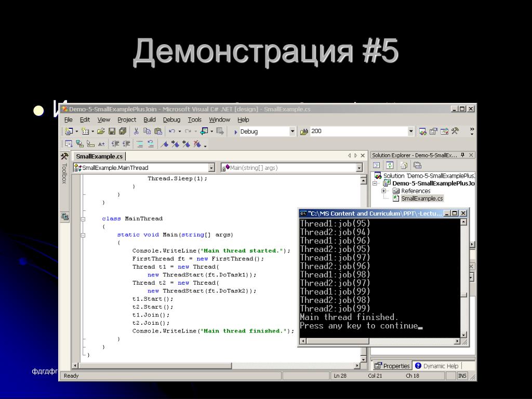Click the New Project toolbar icon
The height and width of the screenshot is (399, 532).
point(69,131)
